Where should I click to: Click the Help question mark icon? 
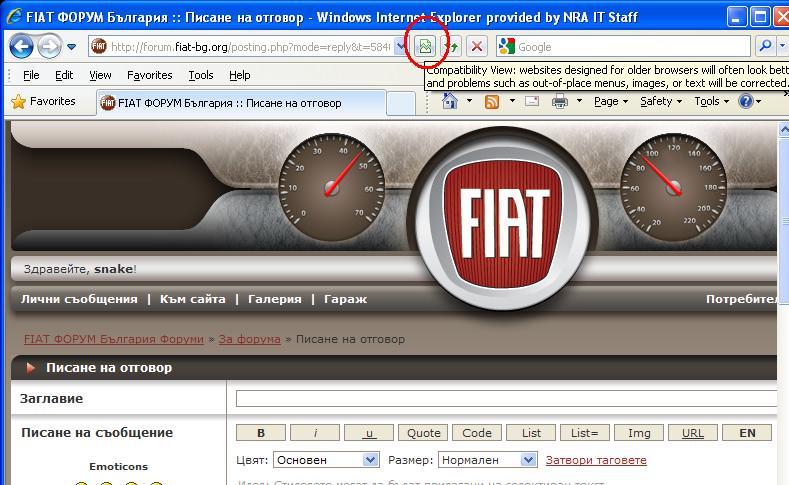745,101
